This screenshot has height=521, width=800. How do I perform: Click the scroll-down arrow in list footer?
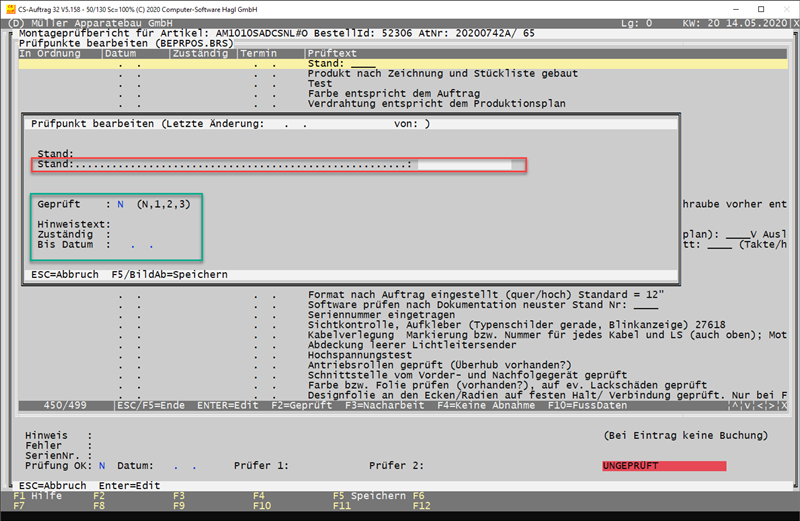tap(749, 406)
